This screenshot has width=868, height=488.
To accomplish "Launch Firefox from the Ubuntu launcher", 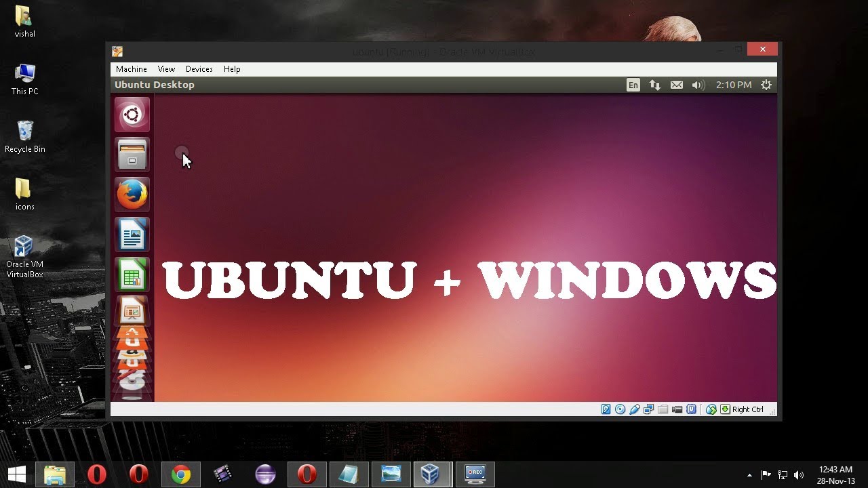I will [132, 195].
